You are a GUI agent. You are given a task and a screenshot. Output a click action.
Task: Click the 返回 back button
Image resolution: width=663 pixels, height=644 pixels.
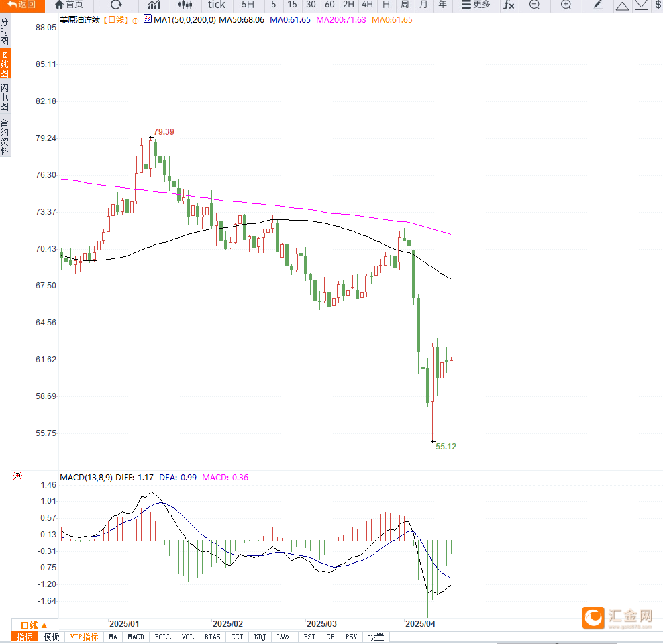(x=22, y=5)
